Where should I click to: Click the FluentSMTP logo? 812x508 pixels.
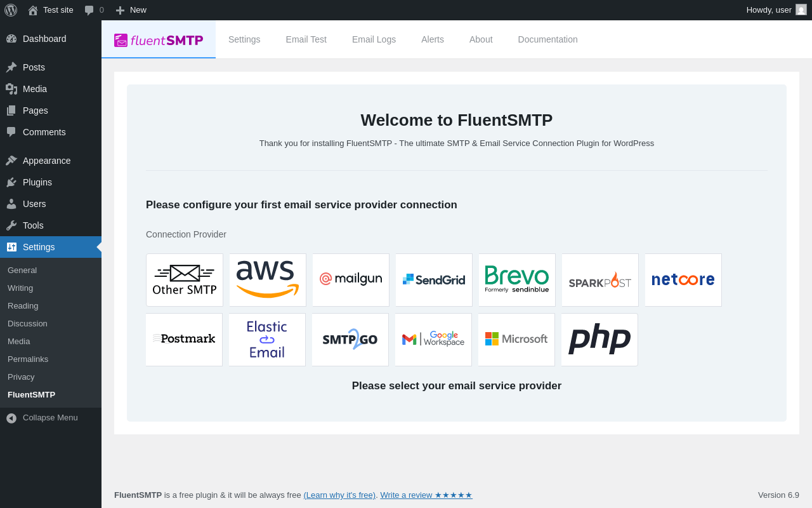[159, 40]
